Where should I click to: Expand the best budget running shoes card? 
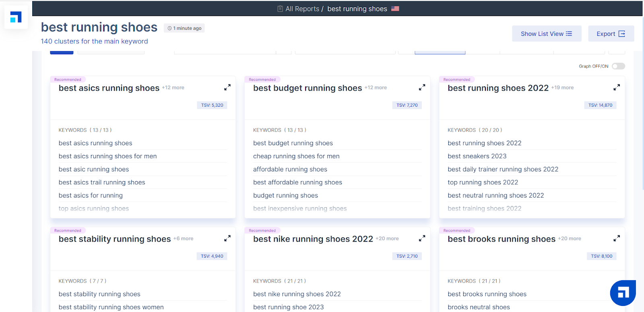point(422,87)
